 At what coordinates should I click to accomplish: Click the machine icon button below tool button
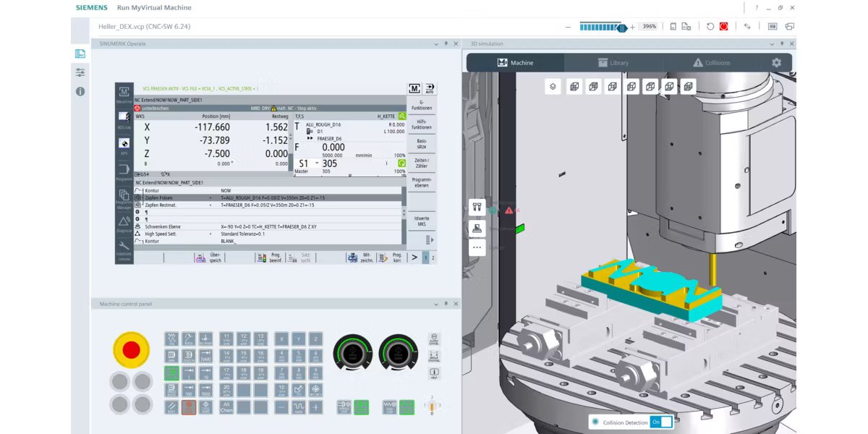point(477,227)
